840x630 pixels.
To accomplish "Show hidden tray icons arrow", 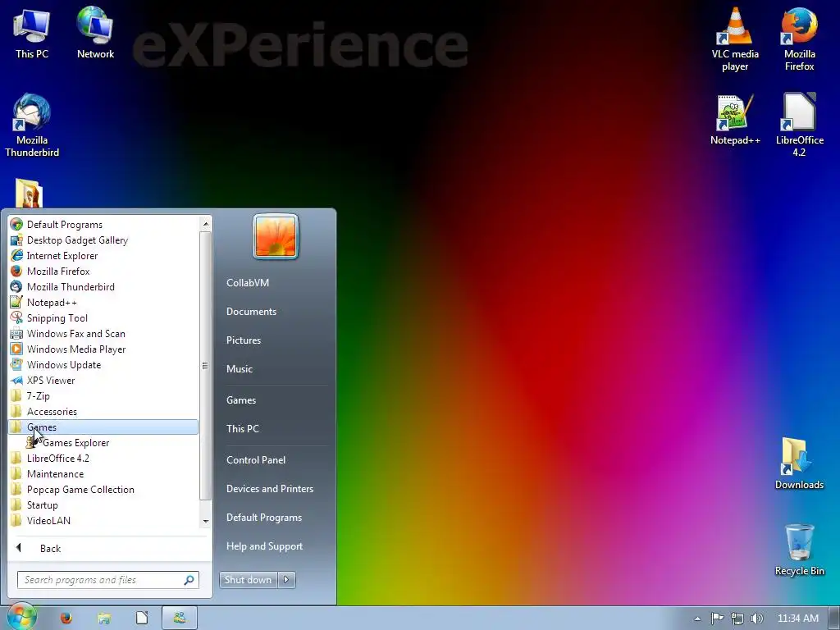I will [x=697, y=619].
